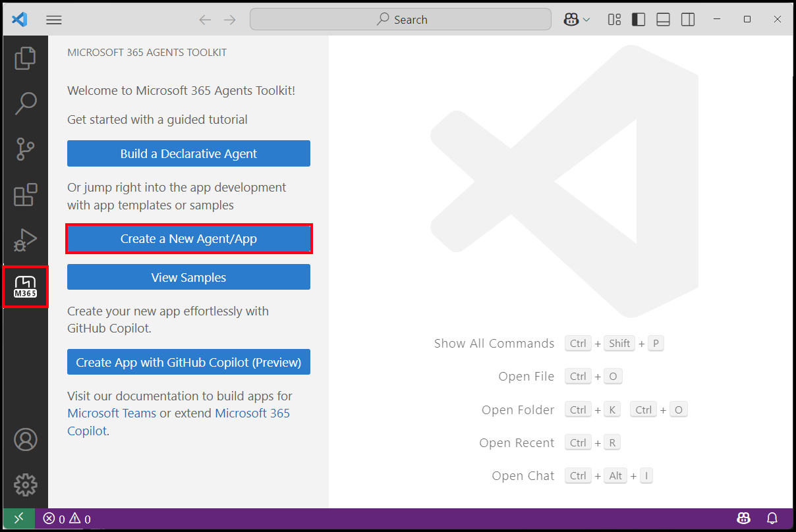796x532 pixels.
Task: Click the Show All Commands label
Action: [494, 344]
